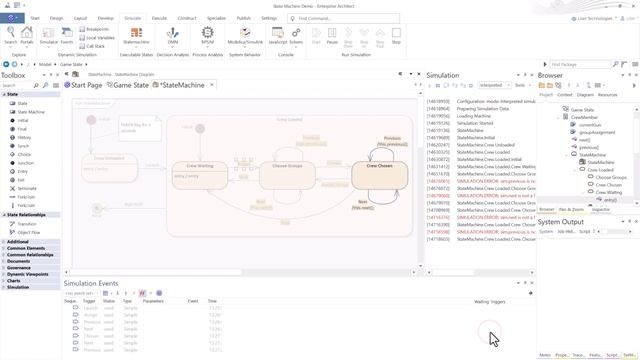
Task: Stop the running simulation
Action: pyautogui.click(x=396, y=36)
